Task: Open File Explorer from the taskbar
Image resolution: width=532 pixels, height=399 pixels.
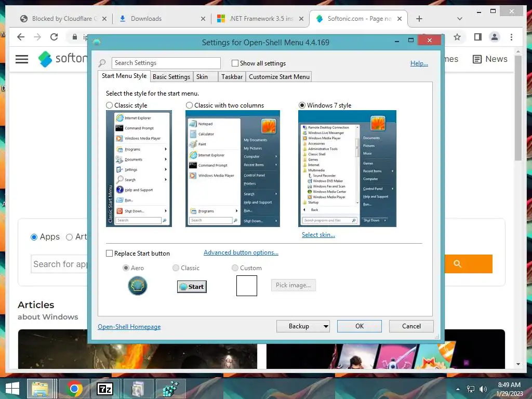Action: 40,389
